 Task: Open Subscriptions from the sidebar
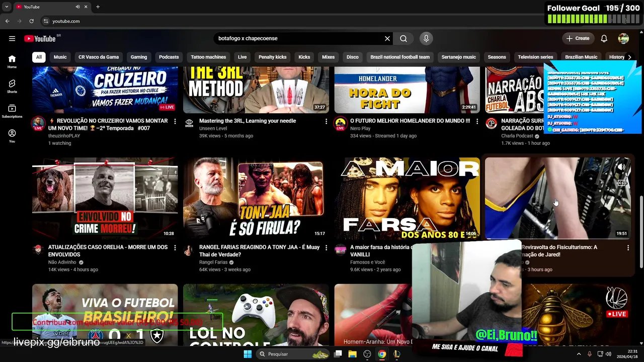(12, 111)
